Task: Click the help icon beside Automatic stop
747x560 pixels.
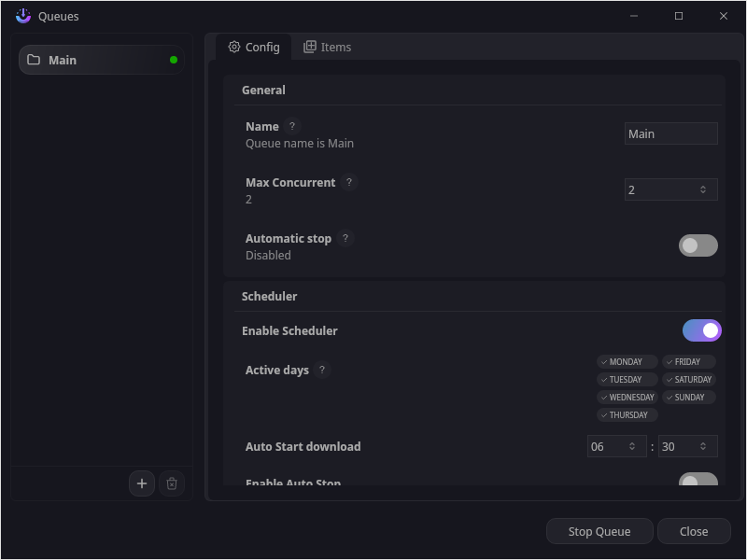Action: point(345,238)
